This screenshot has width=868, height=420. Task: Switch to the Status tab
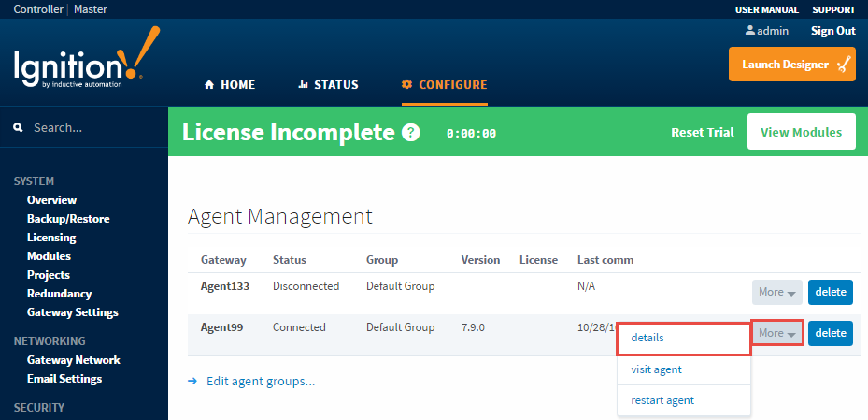328,85
